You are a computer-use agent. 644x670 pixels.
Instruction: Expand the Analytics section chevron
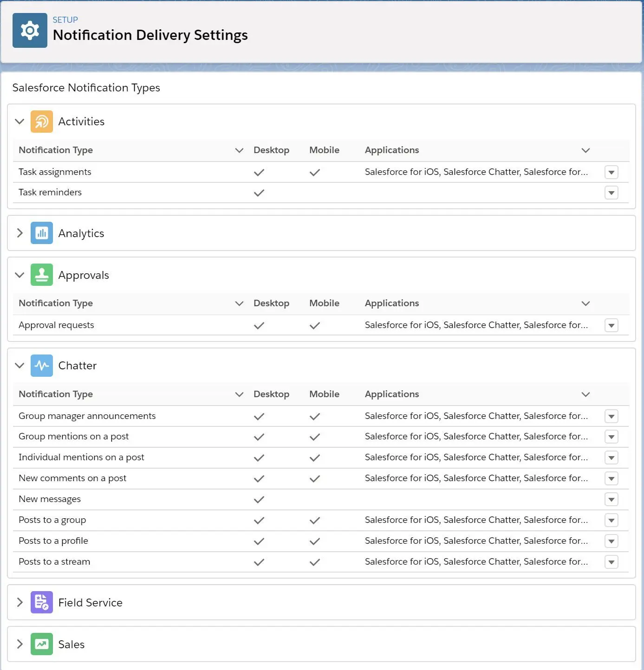click(x=20, y=233)
